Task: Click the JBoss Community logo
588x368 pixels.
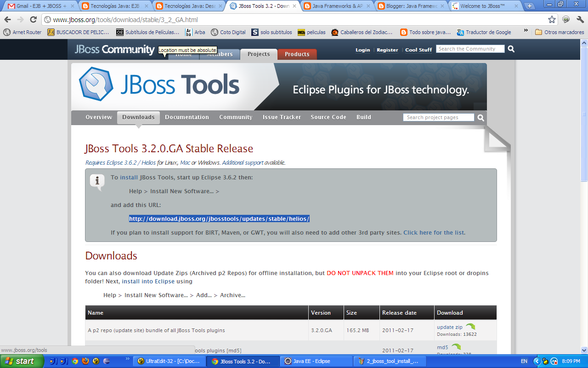Action: (114, 50)
